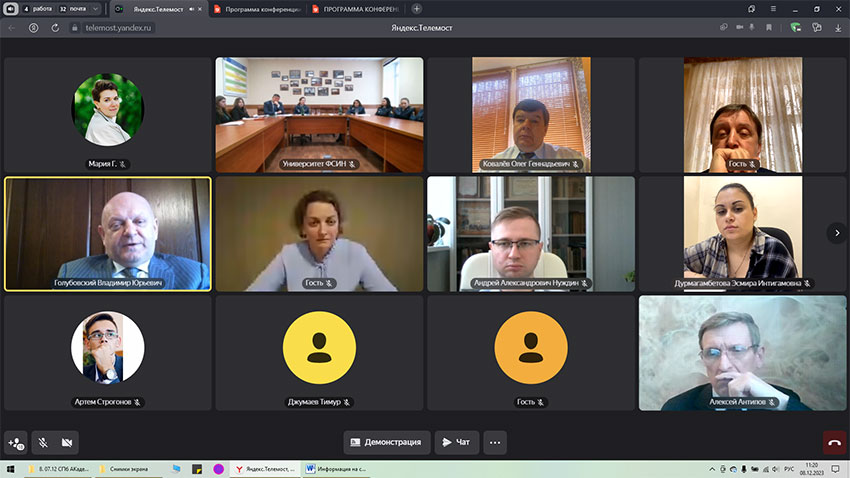Toggle the camera on/off button

[x=68, y=442]
